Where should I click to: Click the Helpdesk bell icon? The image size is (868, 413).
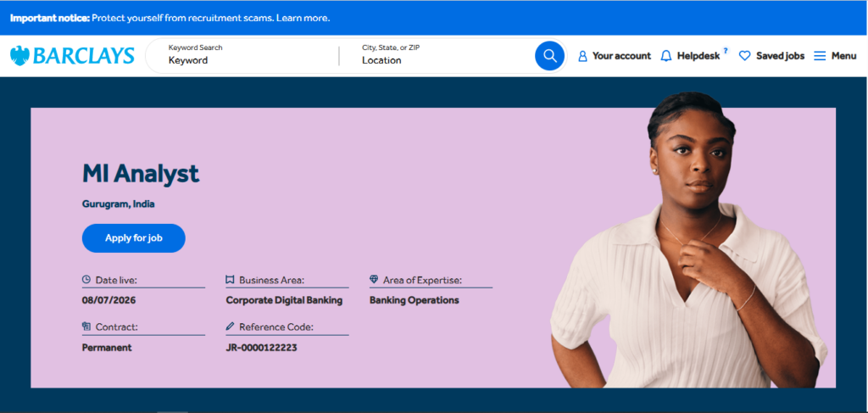pyautogui.click(x=666, y=56)
